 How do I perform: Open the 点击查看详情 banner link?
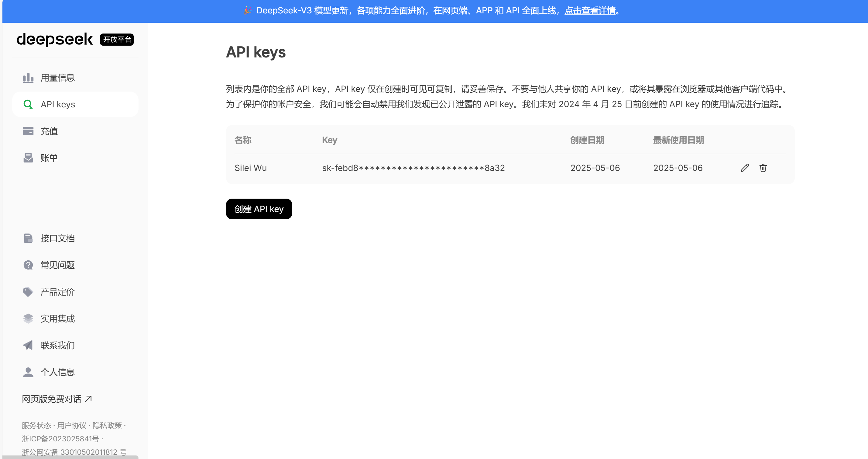pos(590,11)
